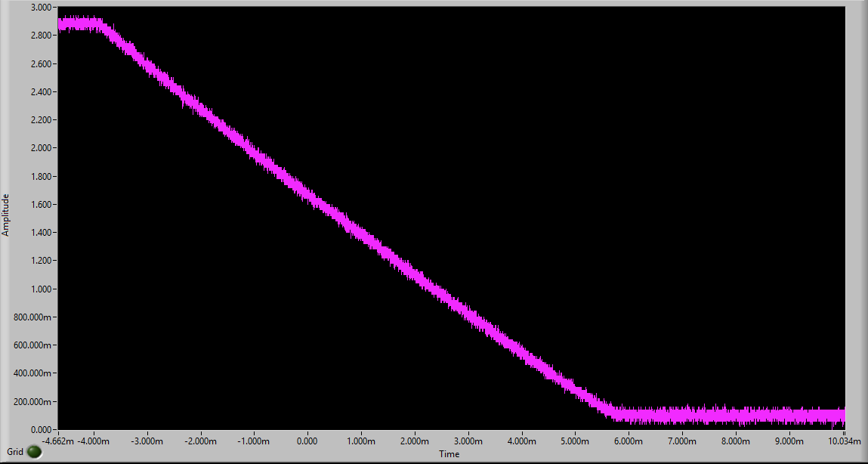Click the 1.400 amplitude tick label
868x464 pixels.
point(41,233)
